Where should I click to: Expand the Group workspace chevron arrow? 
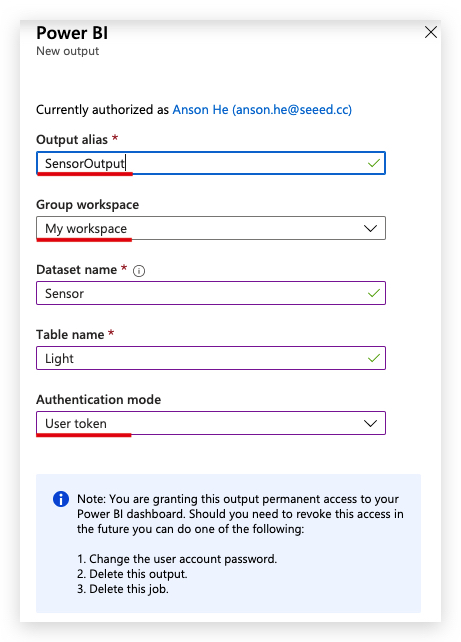tap(371, 228)
